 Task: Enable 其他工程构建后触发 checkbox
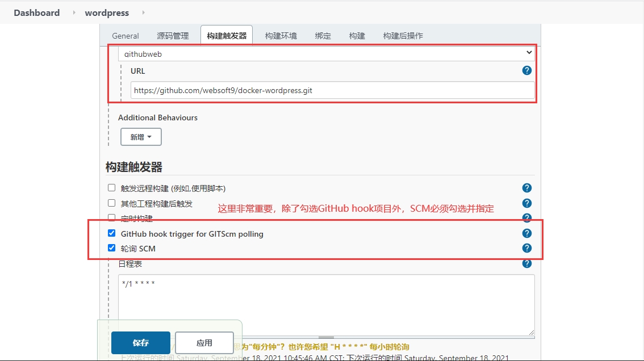pyautogui.click(x=111, y=203)
